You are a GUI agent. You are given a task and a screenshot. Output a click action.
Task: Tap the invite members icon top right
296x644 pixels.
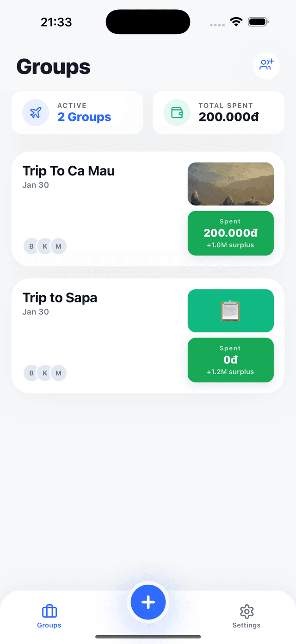point(266,66)
